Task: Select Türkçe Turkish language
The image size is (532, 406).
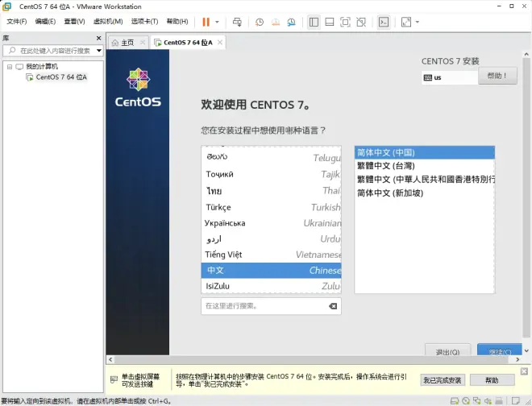Action: [x=271, y=207]
